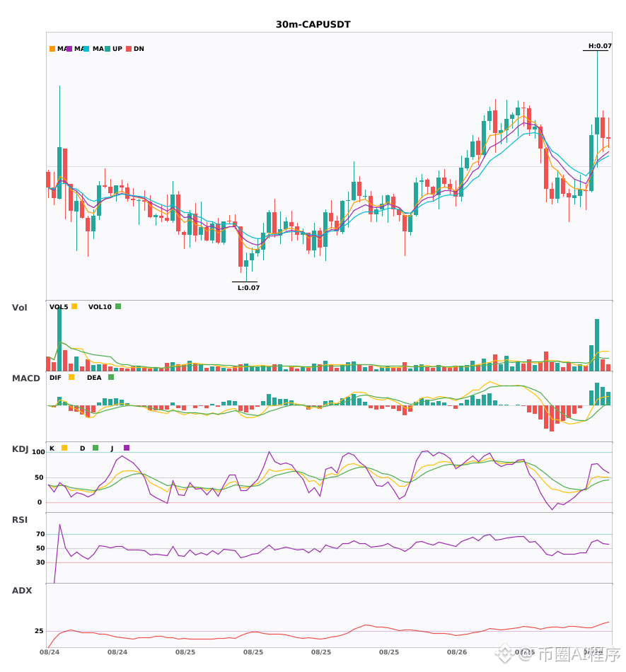Select the purple J legend swatch

tap(127, 448)
